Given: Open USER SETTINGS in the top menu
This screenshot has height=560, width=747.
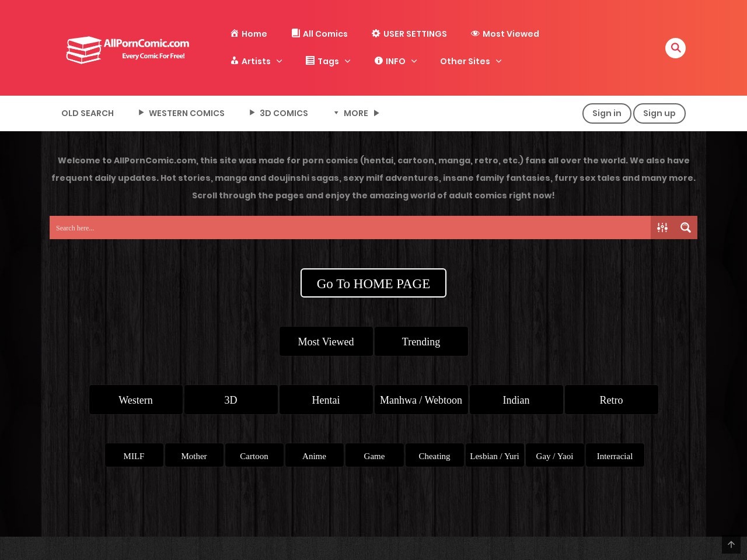Looking at the screenshot, I should (x=409, y=34).
